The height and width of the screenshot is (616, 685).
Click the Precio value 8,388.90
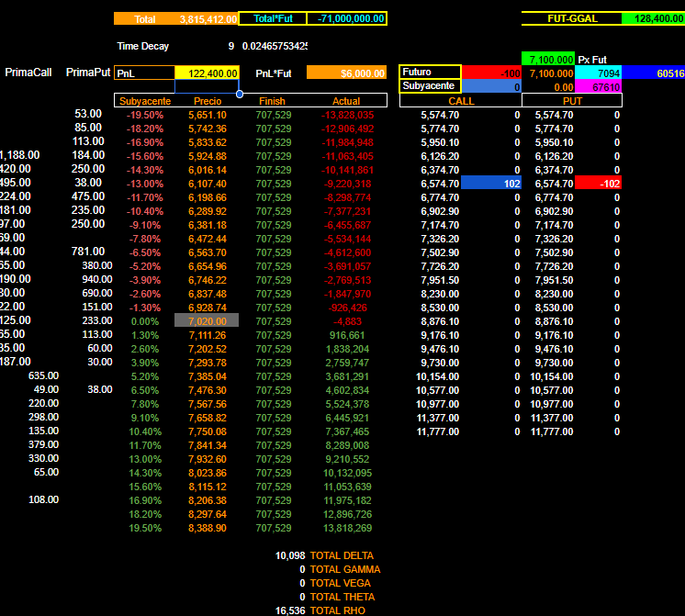[208, 528]
